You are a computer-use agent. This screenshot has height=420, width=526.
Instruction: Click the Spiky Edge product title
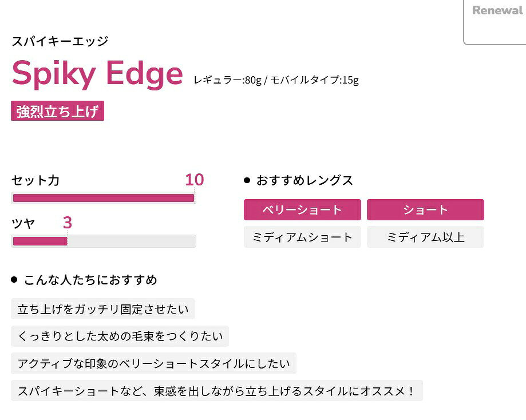tap(97, 73)
